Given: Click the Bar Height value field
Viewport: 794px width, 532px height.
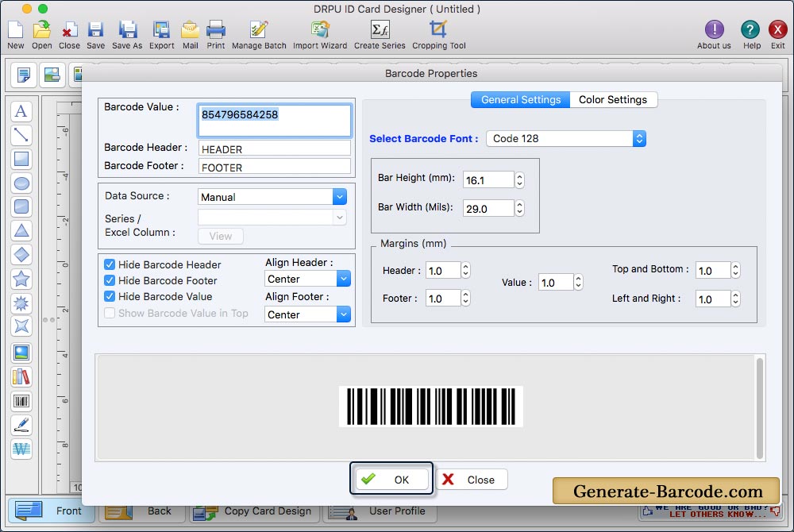Looking at the screenshot, I should pyautogui.click(x=488, y=179).
